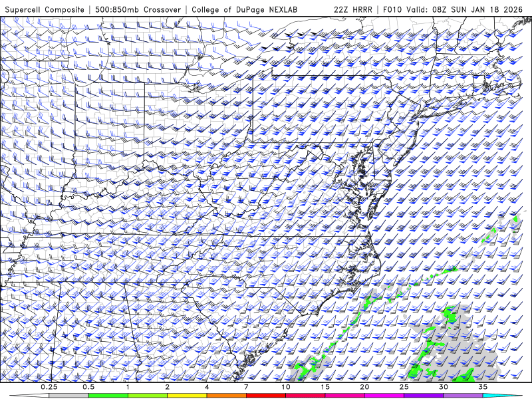Click the bright green 0.5–1 legend segment
This screenshot has width=532, height=399.
[108, 396]
